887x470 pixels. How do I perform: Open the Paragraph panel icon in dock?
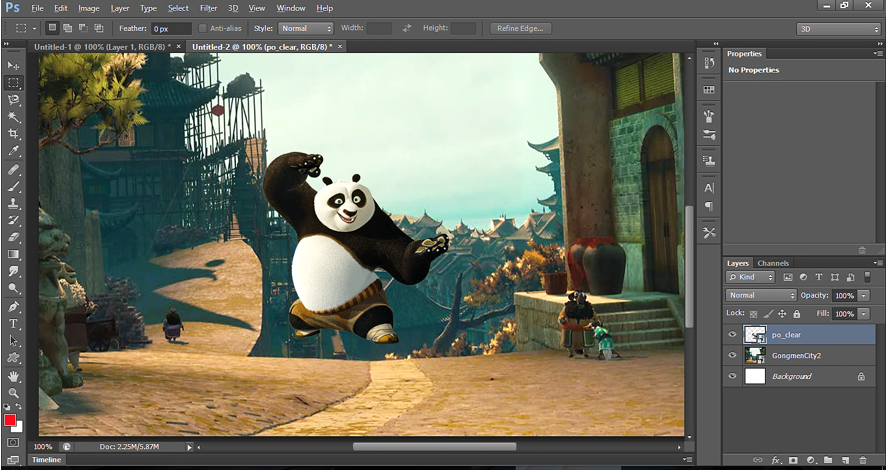point(709,206)
